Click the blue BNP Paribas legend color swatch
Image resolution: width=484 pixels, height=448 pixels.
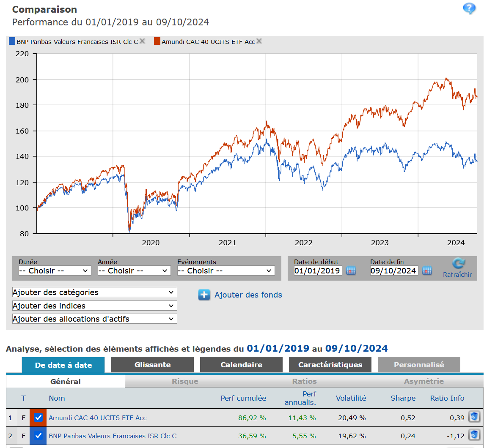(12, 41)
